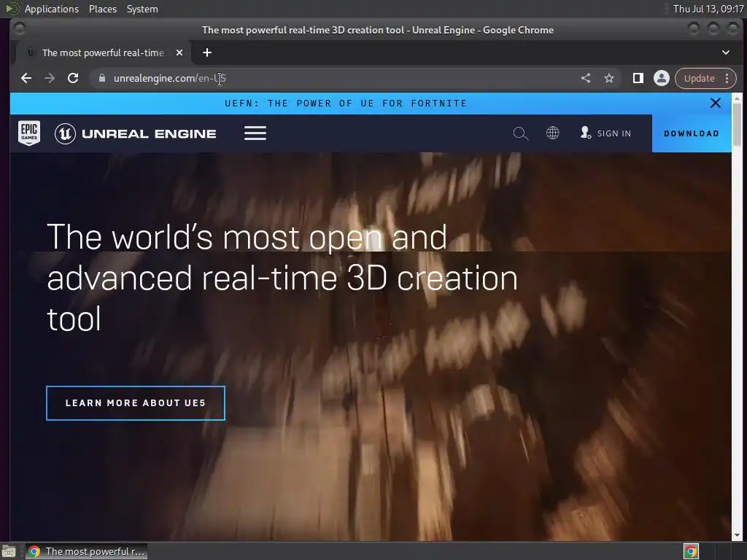Click the hero headline text
The image size is (747, 560).
click(x=282, y=278)
